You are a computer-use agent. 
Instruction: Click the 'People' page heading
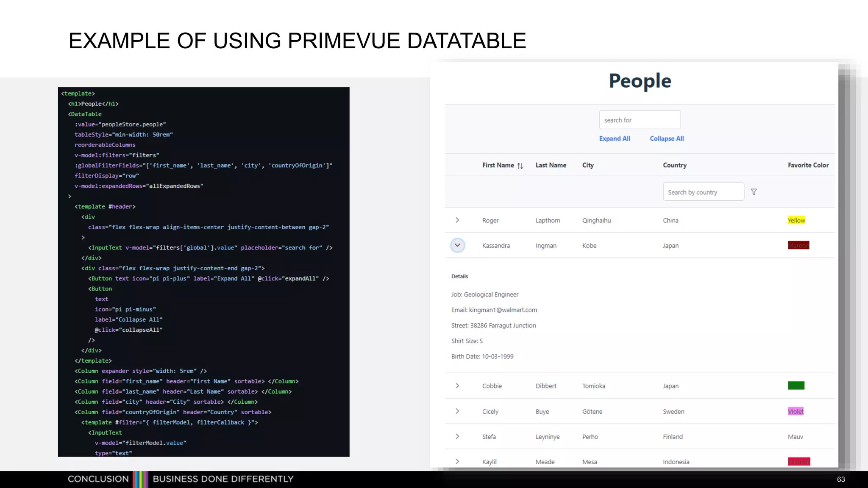[x=640, y=80]
